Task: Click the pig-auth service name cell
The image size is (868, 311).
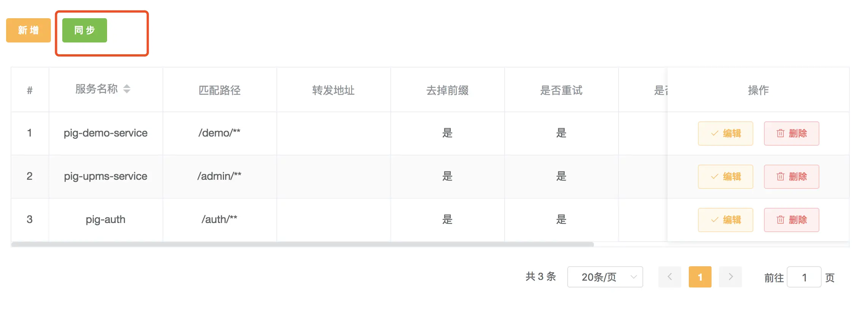Action: (106, 220)
